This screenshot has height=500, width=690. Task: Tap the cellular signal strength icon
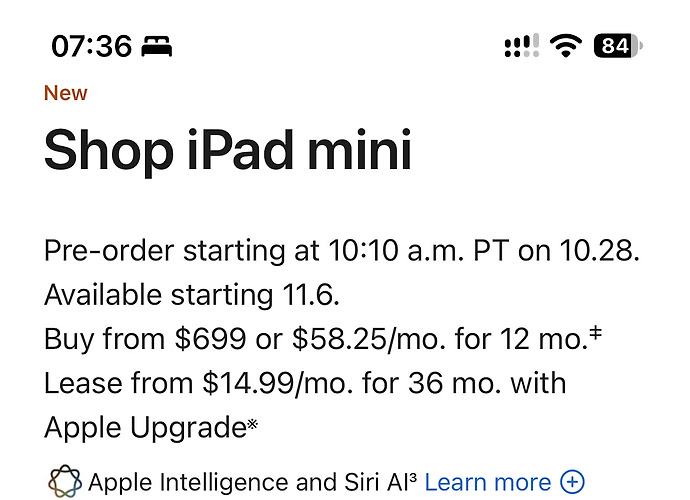(x=522, y=46)
